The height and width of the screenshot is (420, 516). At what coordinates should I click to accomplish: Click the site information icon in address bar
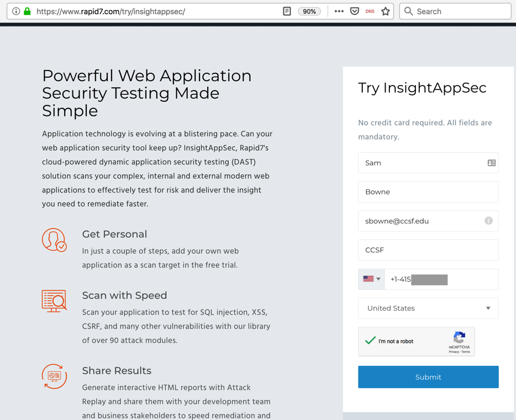click(16, 11)
